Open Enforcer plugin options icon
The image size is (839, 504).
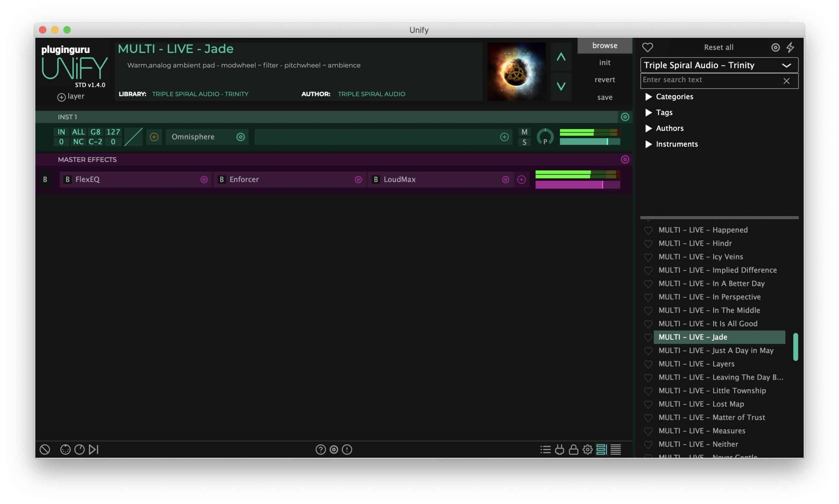[358, 179]
